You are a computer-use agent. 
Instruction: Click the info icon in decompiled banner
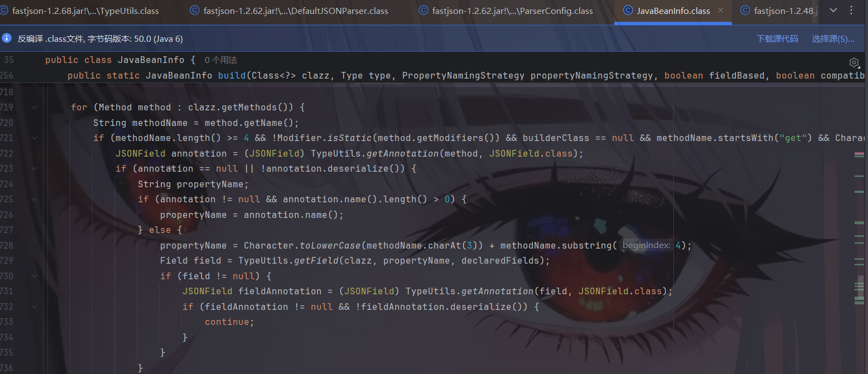7,38
